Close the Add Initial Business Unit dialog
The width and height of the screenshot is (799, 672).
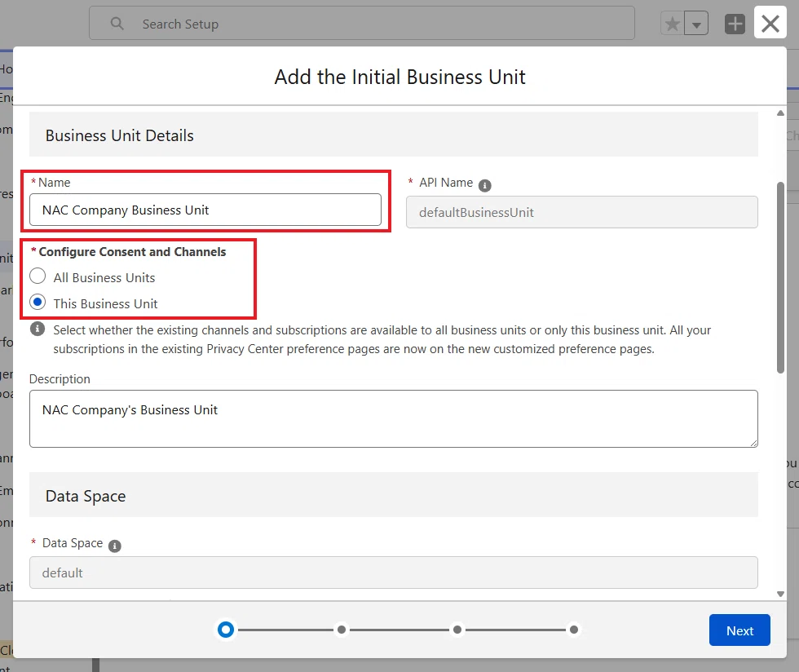(x=770, y=23)
